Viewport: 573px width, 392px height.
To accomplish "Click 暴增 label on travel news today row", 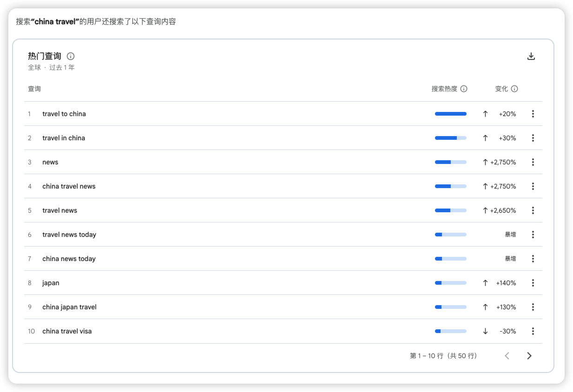I will click(510, 235).
